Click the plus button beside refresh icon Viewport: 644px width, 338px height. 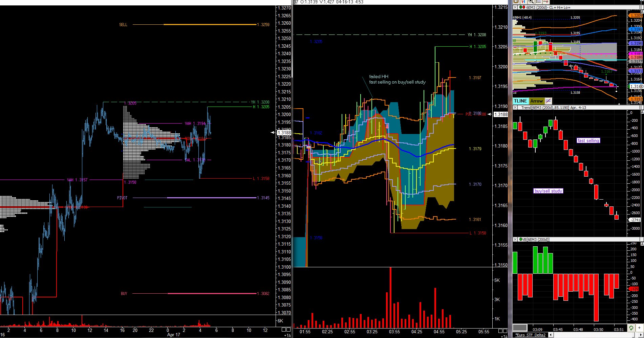pos(639,328)
